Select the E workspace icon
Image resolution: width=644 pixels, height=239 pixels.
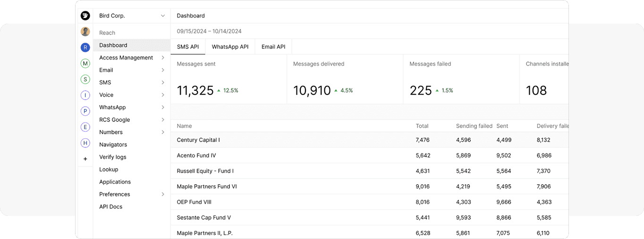point(85,127)
